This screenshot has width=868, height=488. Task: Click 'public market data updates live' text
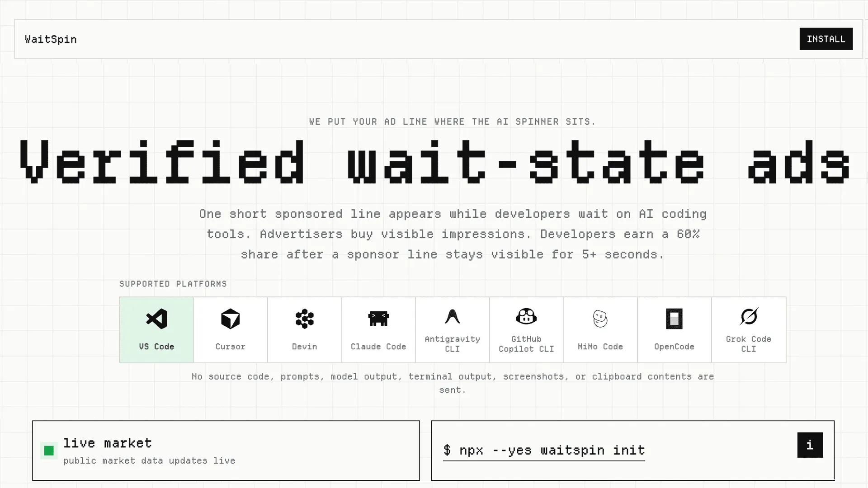click(149, 460)
